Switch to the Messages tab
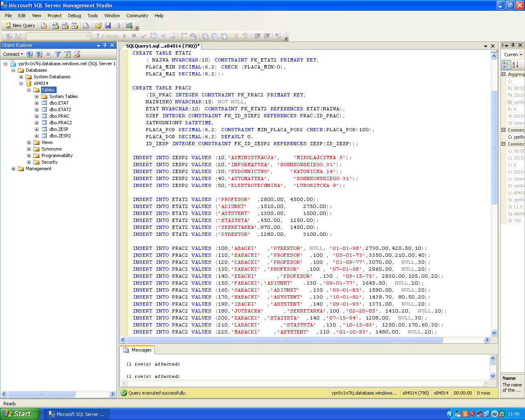 click(137, 350)
